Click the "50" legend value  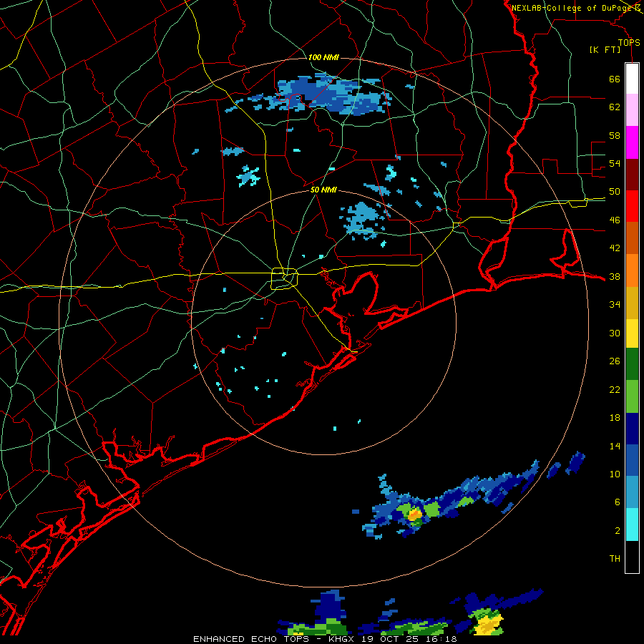(615, 192)
